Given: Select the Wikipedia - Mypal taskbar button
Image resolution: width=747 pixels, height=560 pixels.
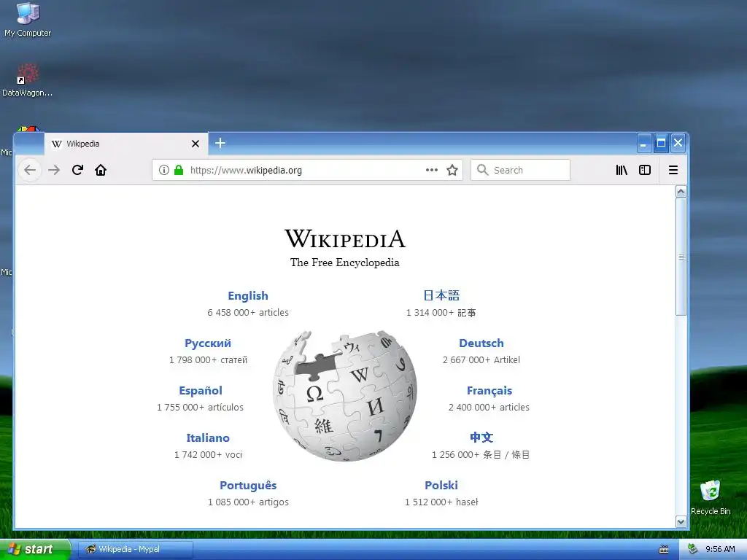Looking at the screenshot, I should pos(135,549).
